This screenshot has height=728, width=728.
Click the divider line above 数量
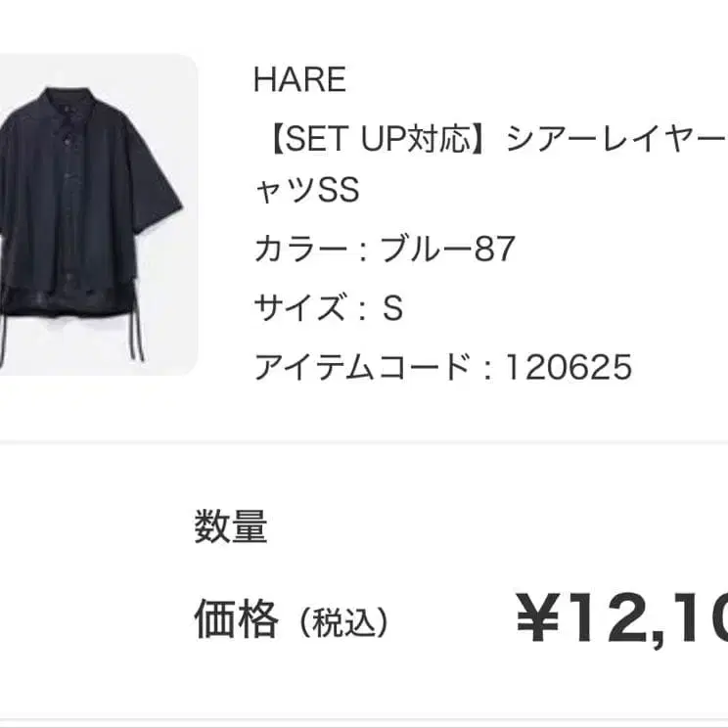click(x=364, y=441)
